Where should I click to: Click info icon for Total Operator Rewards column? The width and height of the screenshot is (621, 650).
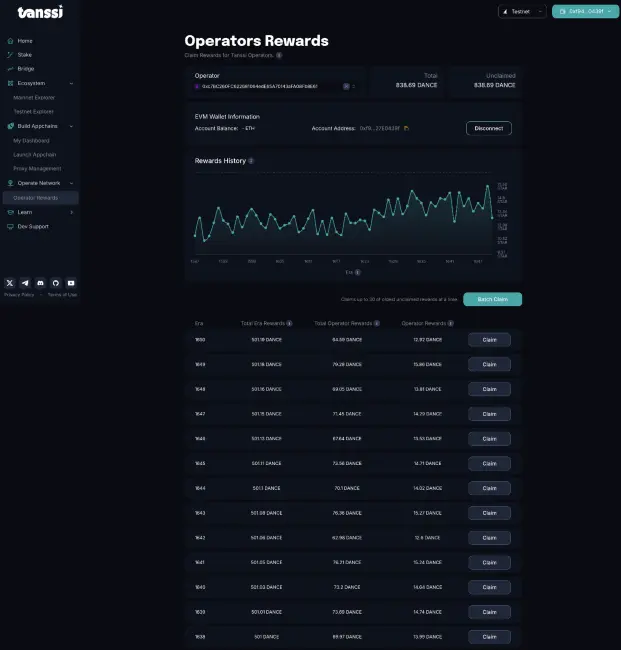pos(376,323)
